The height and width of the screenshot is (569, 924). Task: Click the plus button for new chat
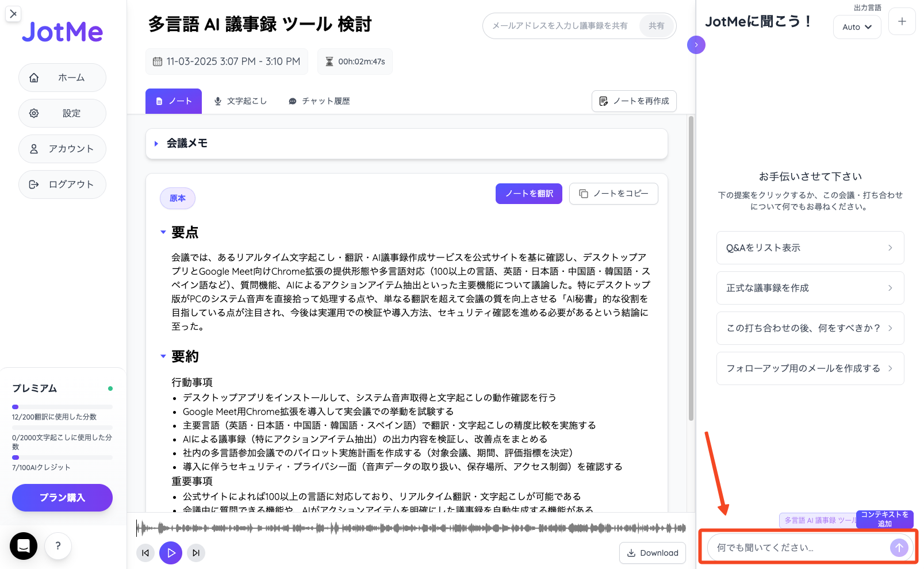(902, 21)
